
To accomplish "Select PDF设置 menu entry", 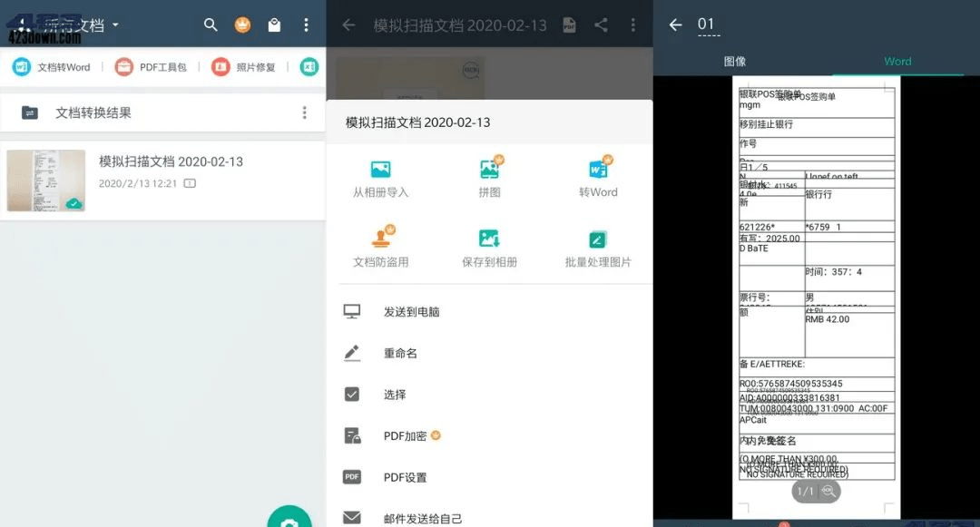I will point(489,477).
